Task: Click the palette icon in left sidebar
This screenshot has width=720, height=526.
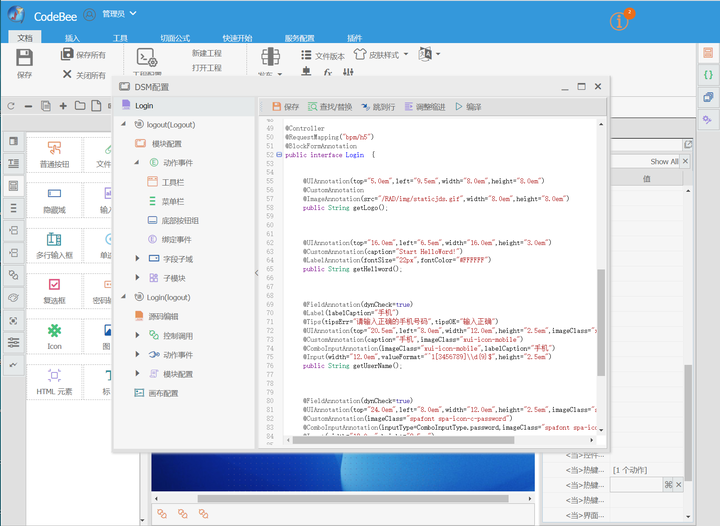Action: 13,297
